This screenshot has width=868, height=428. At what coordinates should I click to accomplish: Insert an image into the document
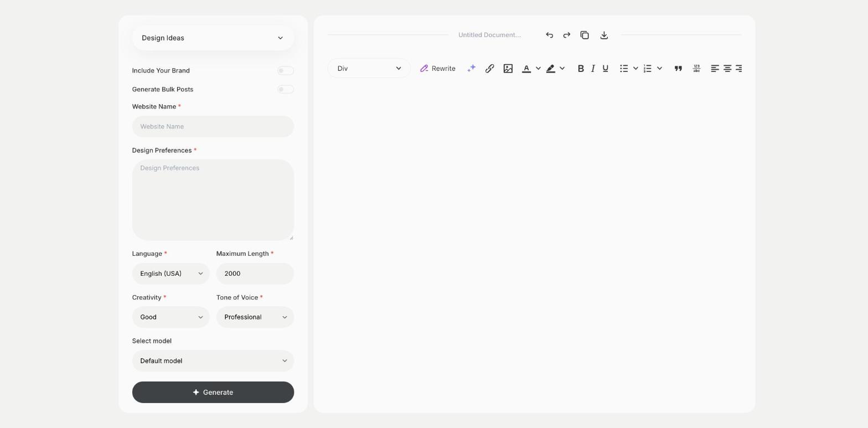508,68
